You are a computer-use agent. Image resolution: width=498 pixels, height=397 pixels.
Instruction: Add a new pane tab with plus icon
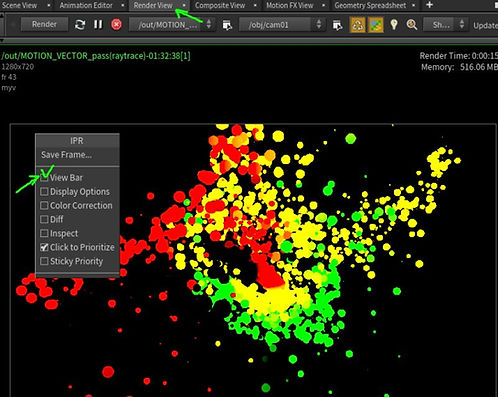tap(429, 5)
